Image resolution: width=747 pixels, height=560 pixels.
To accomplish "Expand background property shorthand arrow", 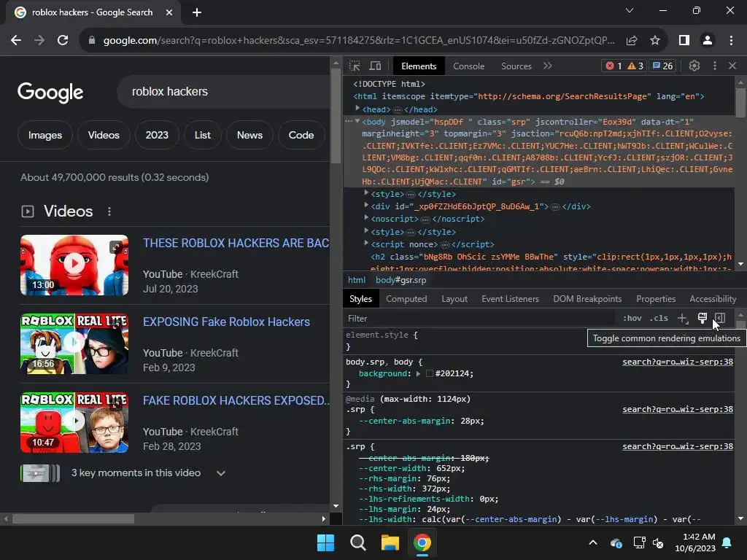I will 418,374.
